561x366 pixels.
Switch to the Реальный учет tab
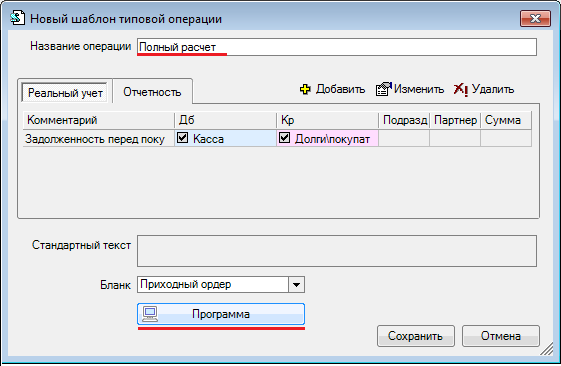tap(65, 93)
